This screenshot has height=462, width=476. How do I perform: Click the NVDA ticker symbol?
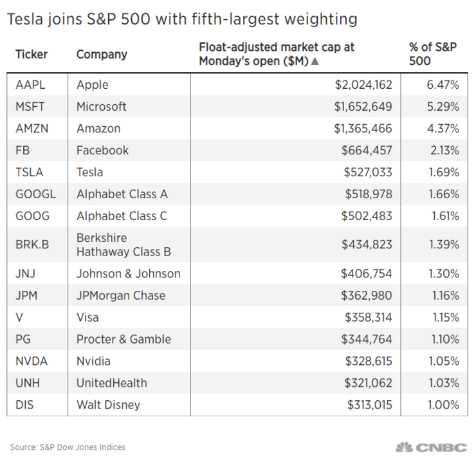[x=32, y=362]
